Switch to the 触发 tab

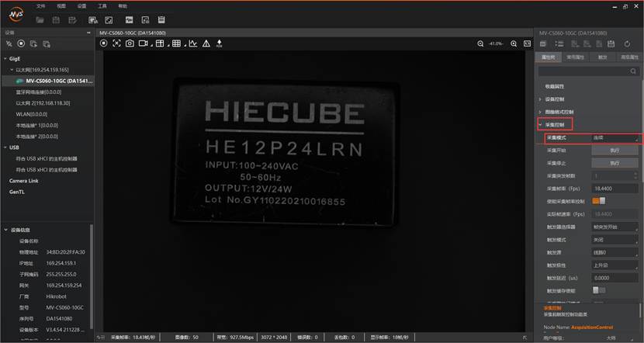tap(603, 57)
